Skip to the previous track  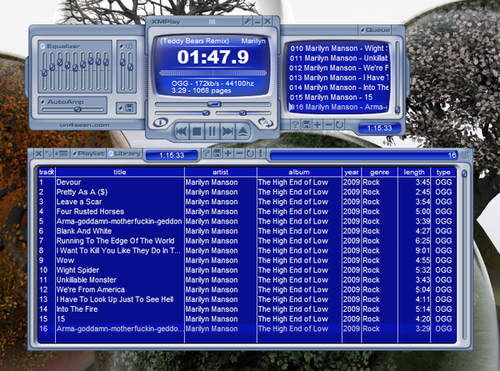click(182, 131)
